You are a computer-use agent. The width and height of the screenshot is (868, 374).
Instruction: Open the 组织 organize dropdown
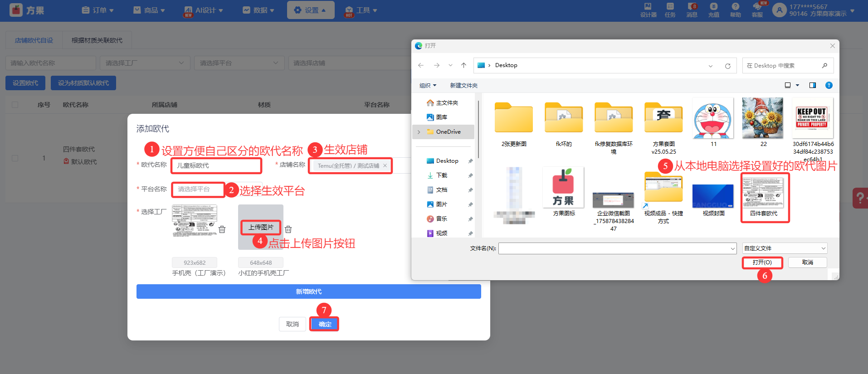pos(428,85)
